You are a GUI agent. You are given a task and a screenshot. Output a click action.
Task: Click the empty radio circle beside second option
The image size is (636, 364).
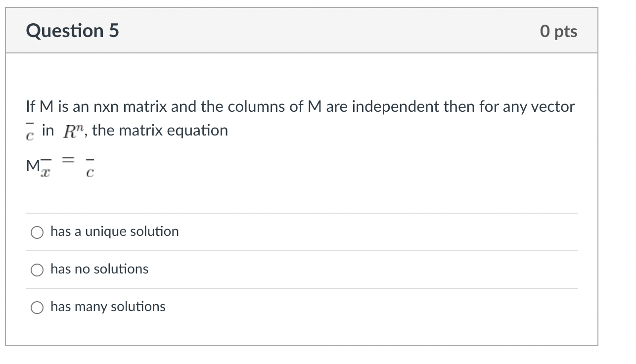coord(37,270)
